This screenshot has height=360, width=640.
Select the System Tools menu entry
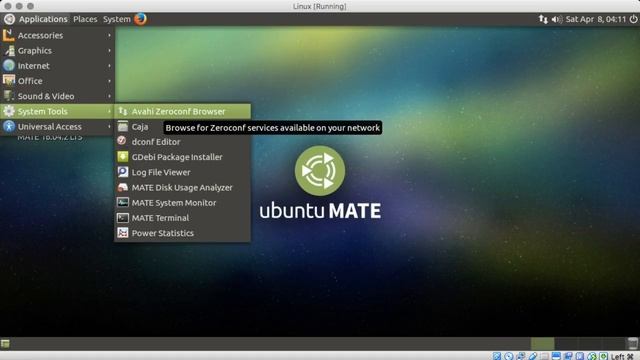pos(58,111)
